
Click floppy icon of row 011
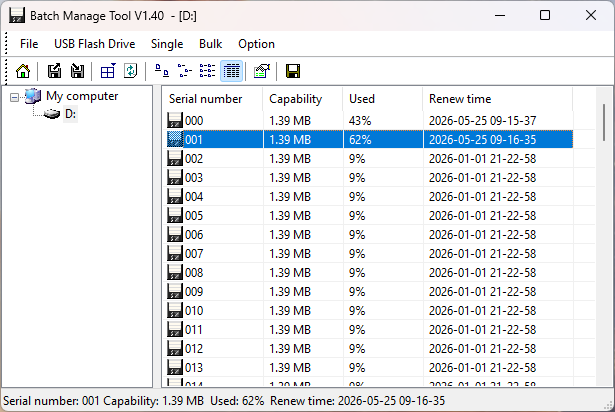click(x=175, y=330)
